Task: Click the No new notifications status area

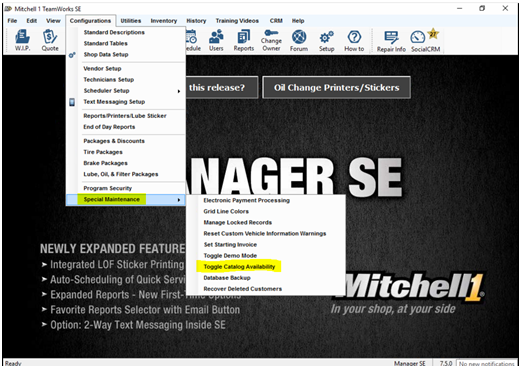Action: 486,364
